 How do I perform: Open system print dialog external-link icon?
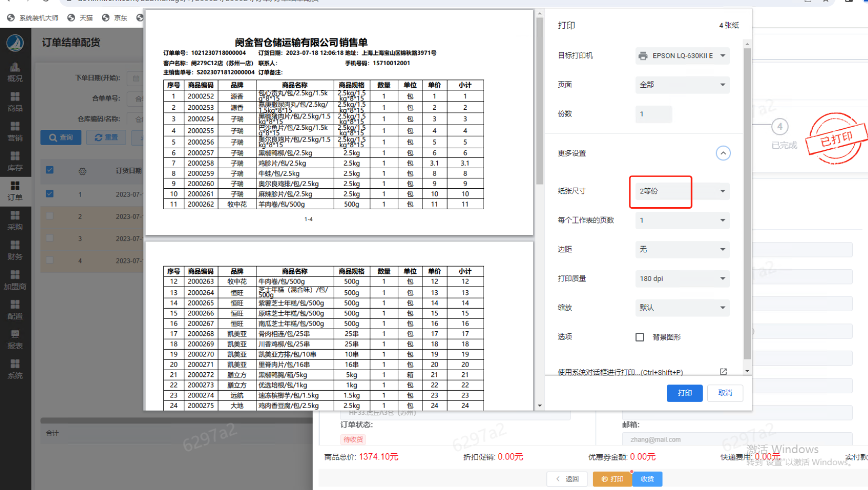pyautogui.click(x=724, y=372)
